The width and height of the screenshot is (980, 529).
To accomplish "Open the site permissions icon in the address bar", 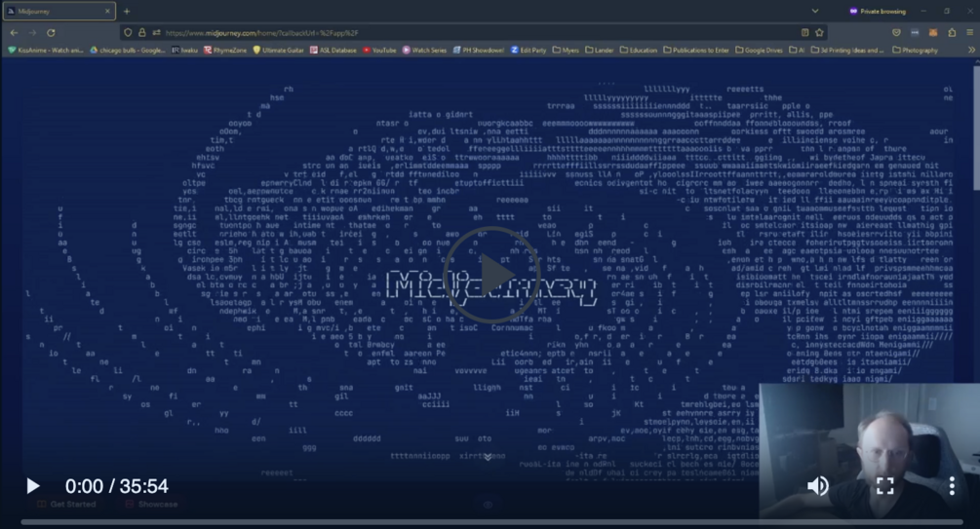I will pyautogui.click(x=156, y=32).
